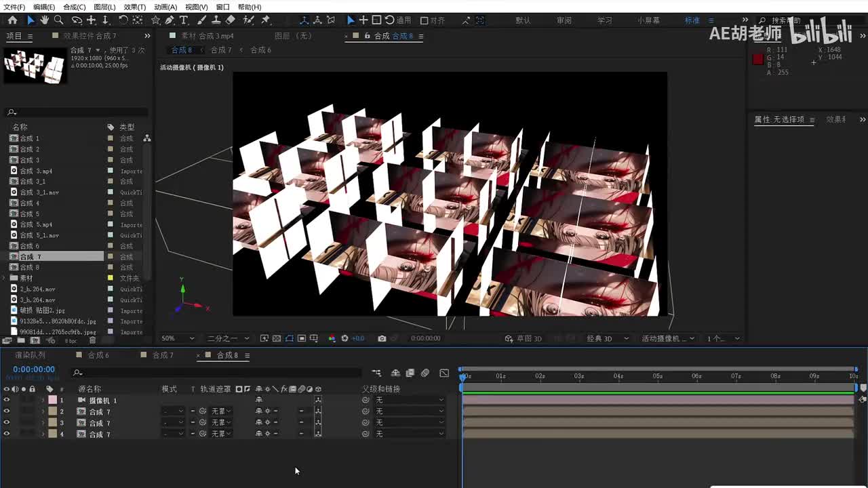
Task: Select 合成 3.mp4 in the project list
Action: 36,171
